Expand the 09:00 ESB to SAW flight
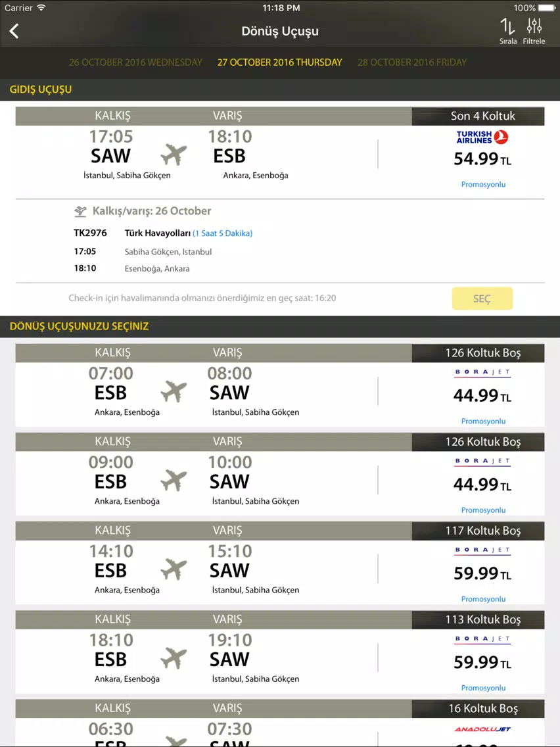The width and height of the screenshot is (560, 747). pyautogui.click(x=279, y=474)
